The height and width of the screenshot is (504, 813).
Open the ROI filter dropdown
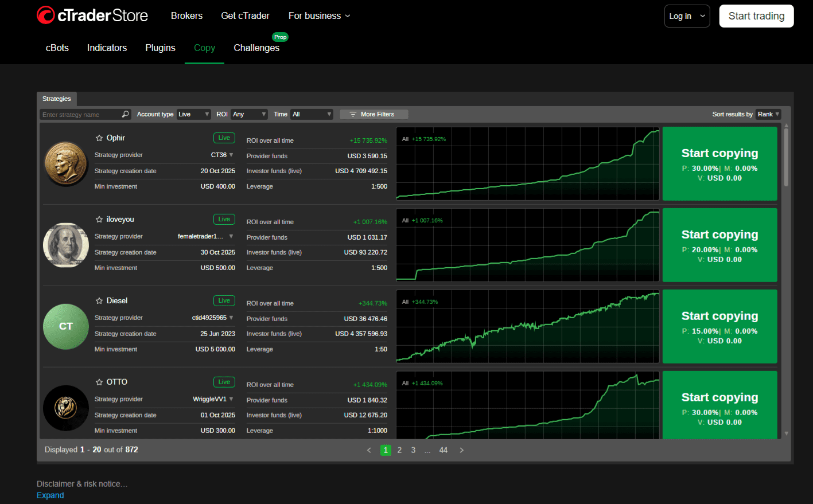[249, 114]
